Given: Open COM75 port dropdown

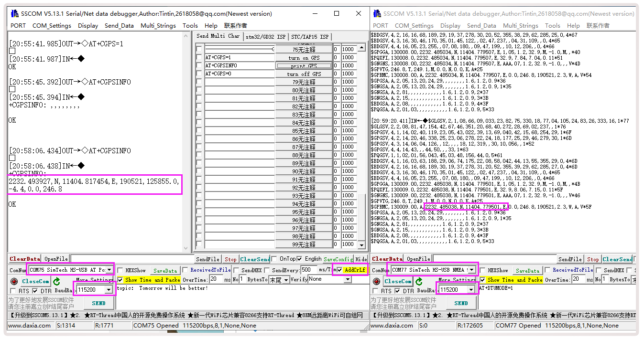Looking at the screenshot, I should tap(109, 270).
